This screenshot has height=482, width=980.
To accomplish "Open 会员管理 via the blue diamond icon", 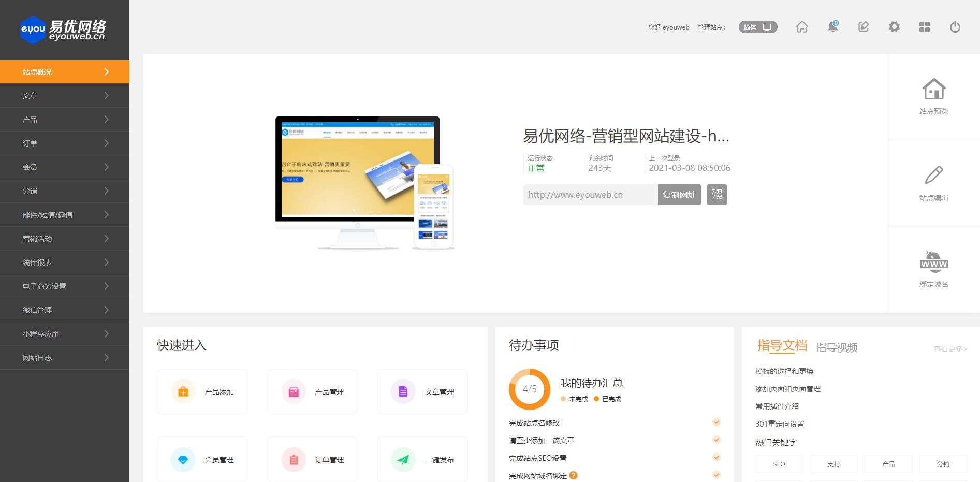I will click(x=182, y=459).
